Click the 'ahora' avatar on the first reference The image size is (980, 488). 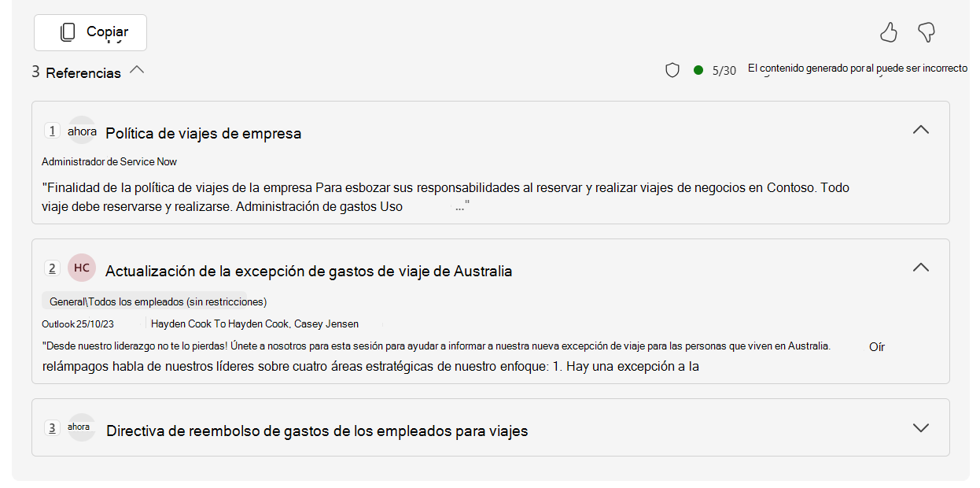click(82, 131)
